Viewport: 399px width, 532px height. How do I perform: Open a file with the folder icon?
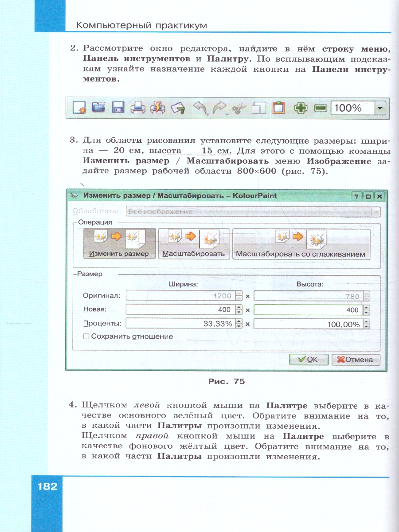[98, 108]
